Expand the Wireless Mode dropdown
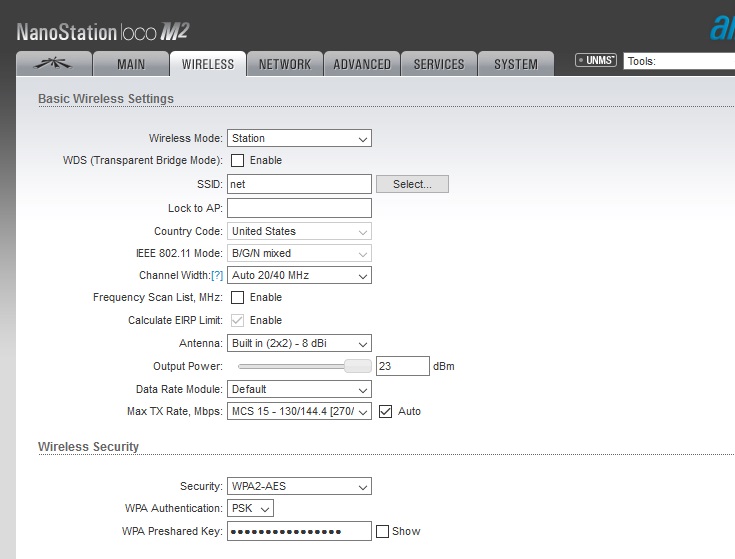Viewport: 735px width, 559px height. 300,138
